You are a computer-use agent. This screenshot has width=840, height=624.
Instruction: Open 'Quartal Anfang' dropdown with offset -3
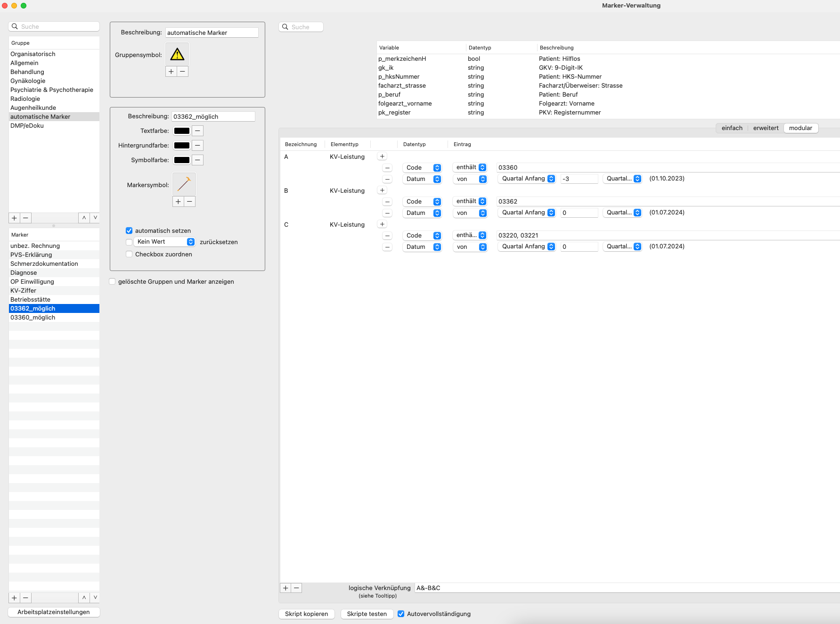[527, 179]
